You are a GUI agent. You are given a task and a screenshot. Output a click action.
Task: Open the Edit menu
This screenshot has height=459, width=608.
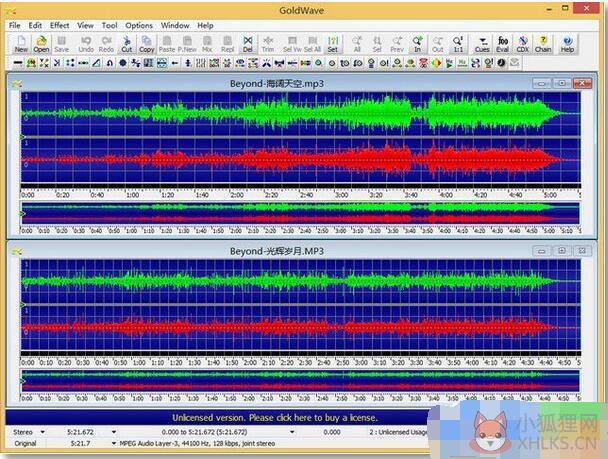tap(35, 26)
